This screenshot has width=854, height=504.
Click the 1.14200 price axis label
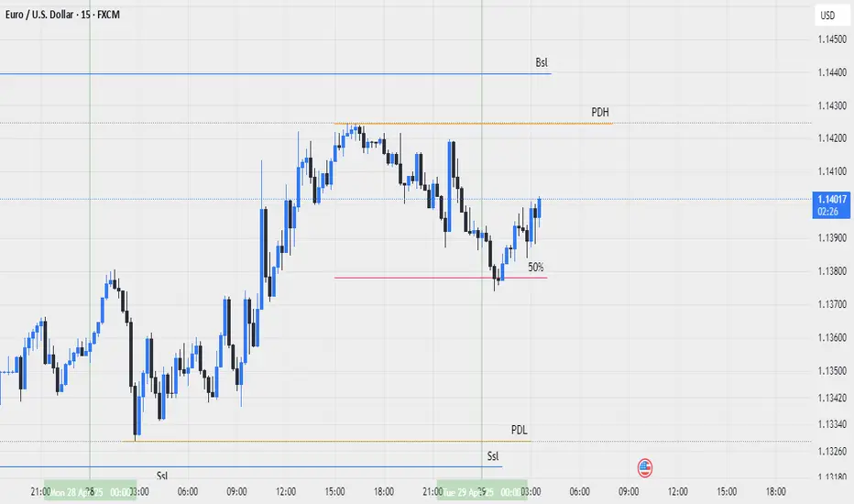[x=832, y=138]
